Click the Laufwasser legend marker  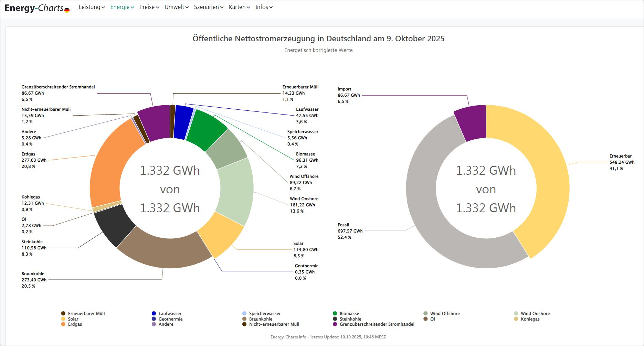154,313
